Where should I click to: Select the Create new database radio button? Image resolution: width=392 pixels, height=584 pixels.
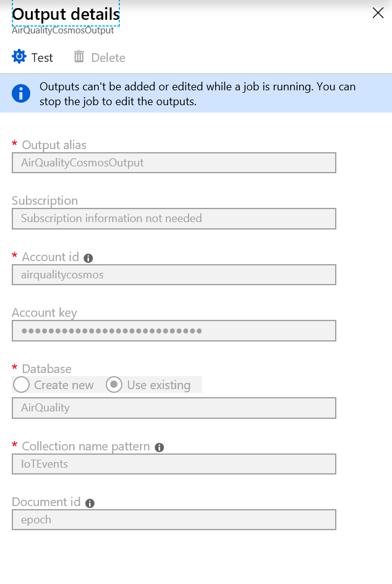(22, 385)
